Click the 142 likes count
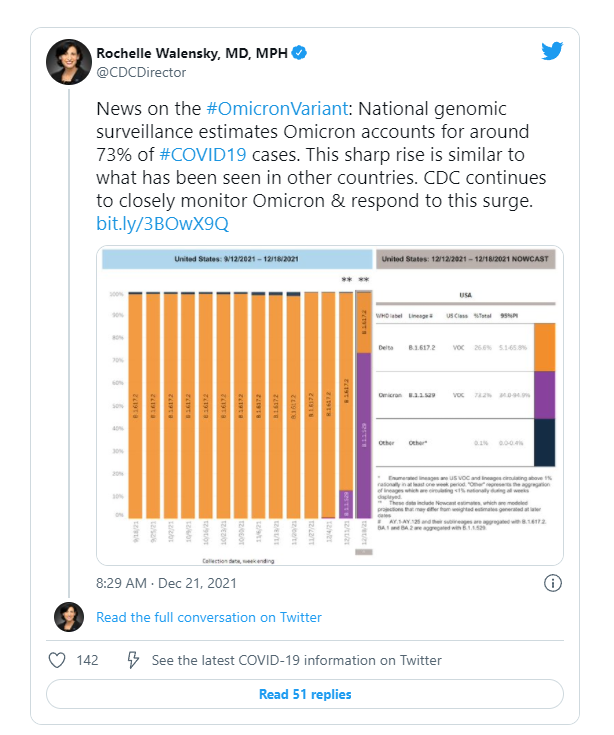614x735 pixels. pyautogui.click(x=87, y=660)
